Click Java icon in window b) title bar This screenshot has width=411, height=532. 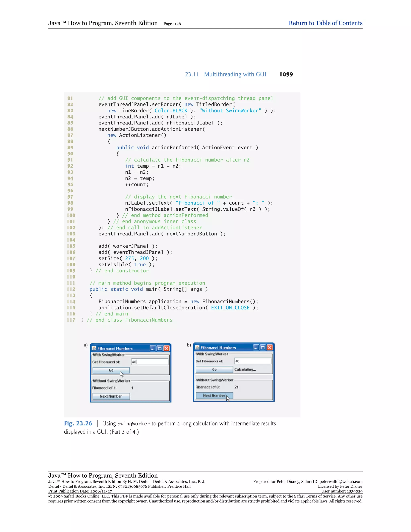tap(197, 347)
